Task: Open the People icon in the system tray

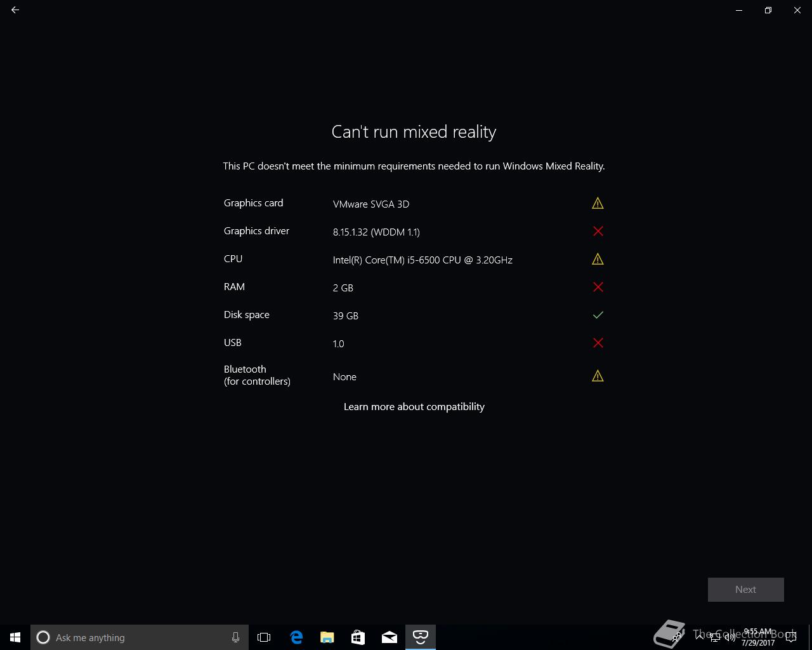Action: pos(676,637)
